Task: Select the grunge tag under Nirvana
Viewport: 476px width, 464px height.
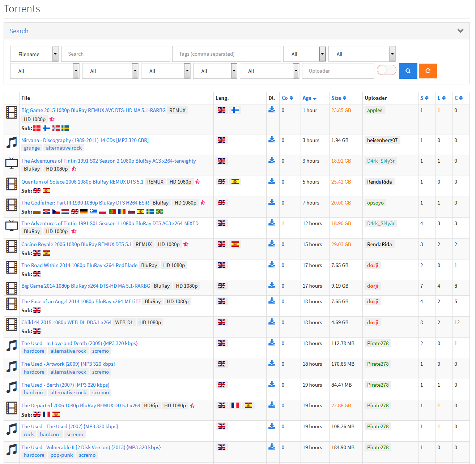Action: click(32, 148)
